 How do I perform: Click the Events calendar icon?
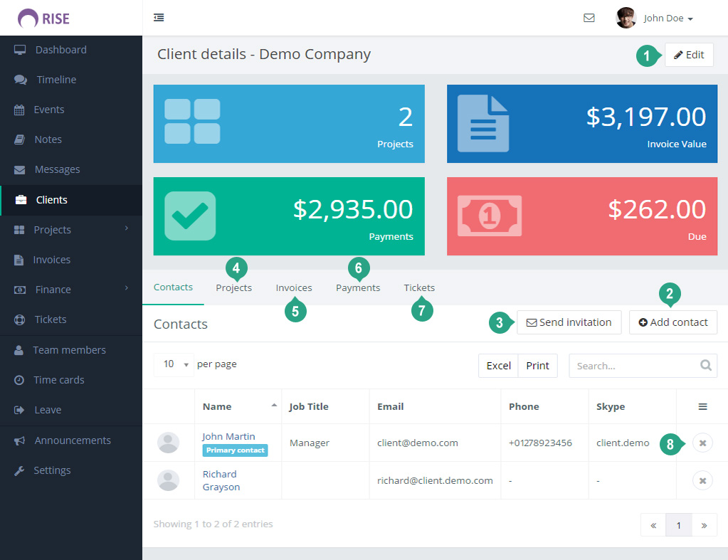click(19, 110)
